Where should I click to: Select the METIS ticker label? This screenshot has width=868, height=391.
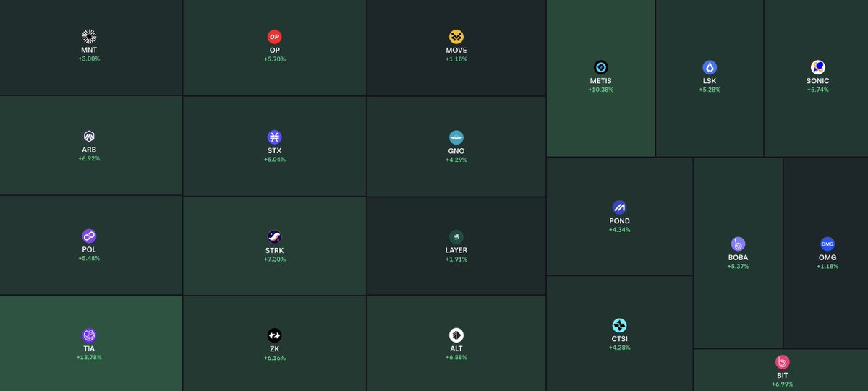coord(601,81)
